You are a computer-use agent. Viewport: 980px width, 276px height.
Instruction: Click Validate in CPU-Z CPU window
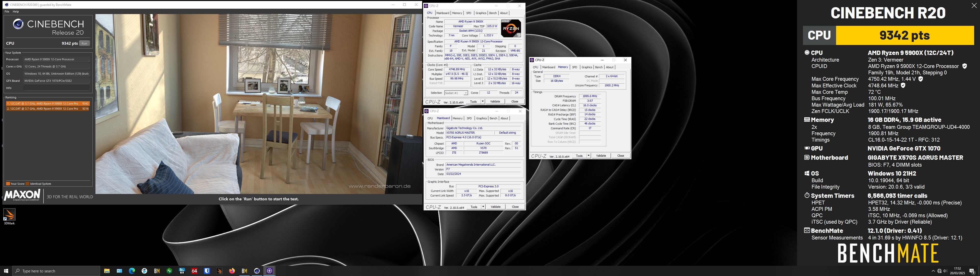coord(495,101)
